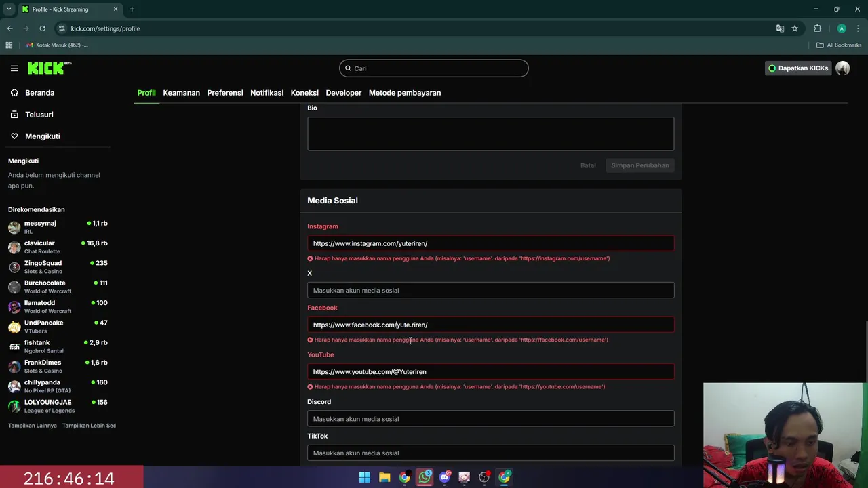Image resolution: width=868 pixels, height=488 pixels.
Task: Click the address bar URL kick.com/settings/profile
Action: pyautogui.click(x=106, y=28)
